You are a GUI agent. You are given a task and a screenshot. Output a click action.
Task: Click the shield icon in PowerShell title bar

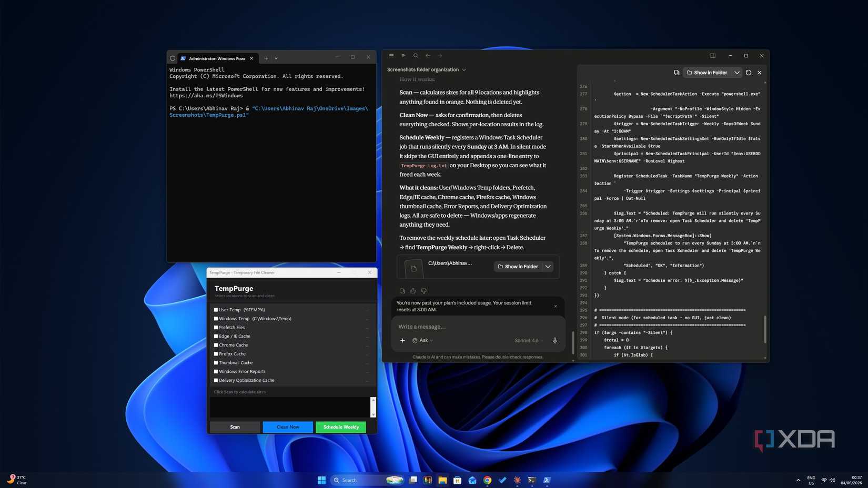tap(173, 58)
